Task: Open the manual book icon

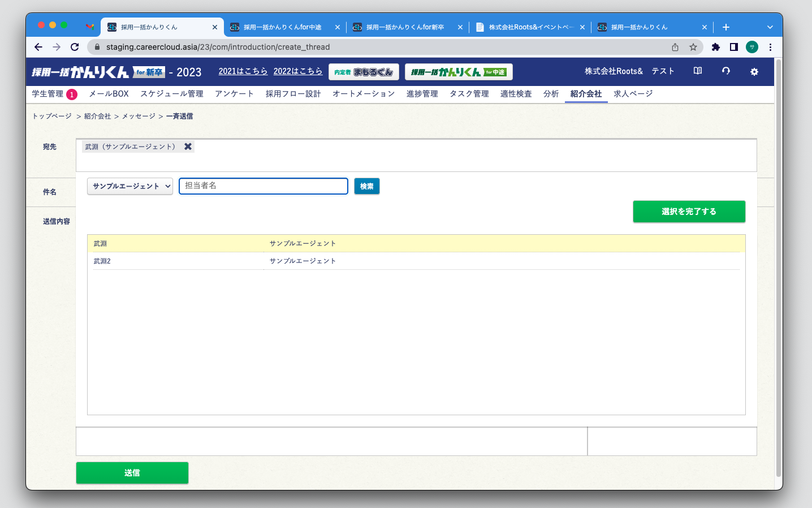Action: pyautogui.click(x=698, y=71)
